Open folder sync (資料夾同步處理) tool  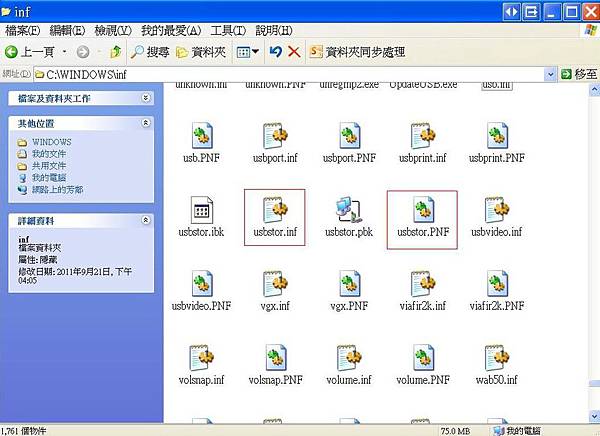(x=357, y=52)
